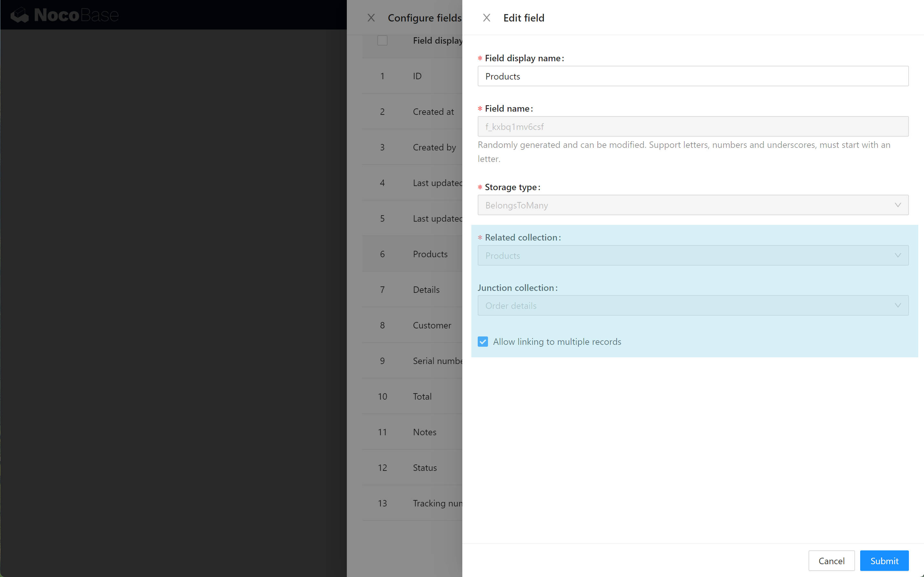Edit the Field display name input
The height and width of the screenshot is (577, 924).
click(x=692, y=76)
